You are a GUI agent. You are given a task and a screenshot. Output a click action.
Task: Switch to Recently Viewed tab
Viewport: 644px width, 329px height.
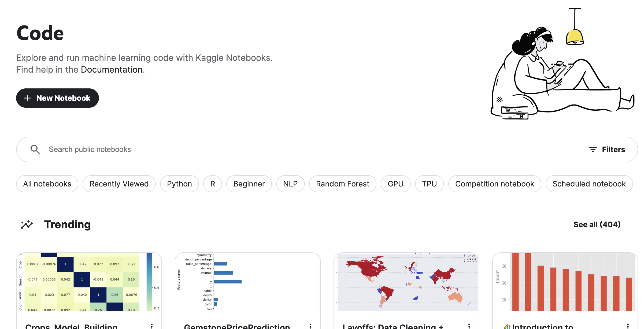119,184
